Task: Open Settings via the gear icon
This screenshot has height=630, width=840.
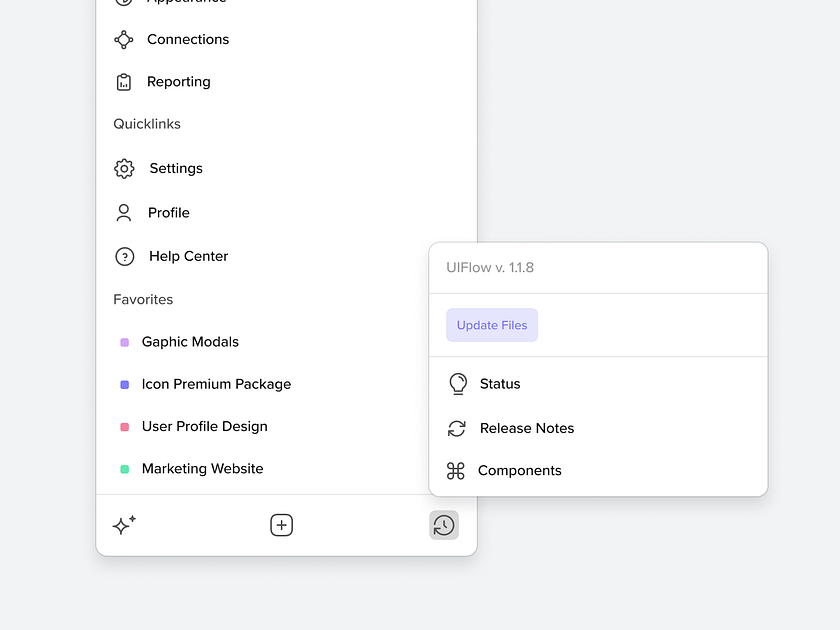Action: coord(124,168)
